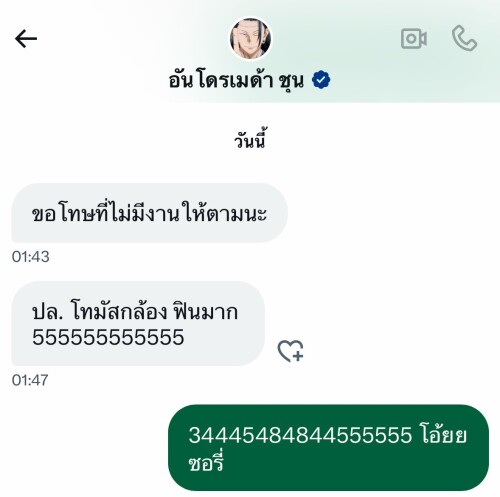Click the word โอ้ยย in the green bubble

tap(443, 433)
